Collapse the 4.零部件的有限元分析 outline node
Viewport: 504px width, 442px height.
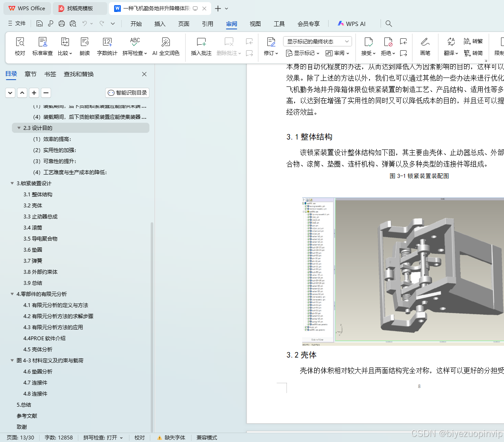pos(12,294)
